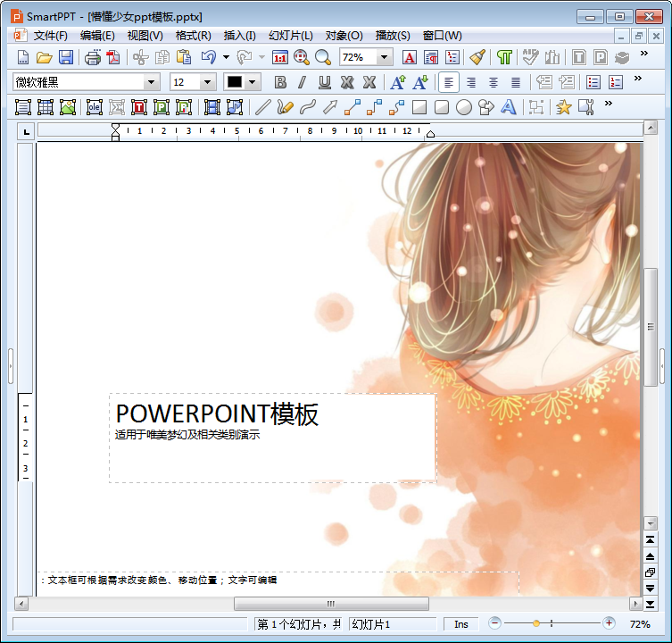Open the 视图(V) menu
This screenshot has height=643, width=672.
145,36
